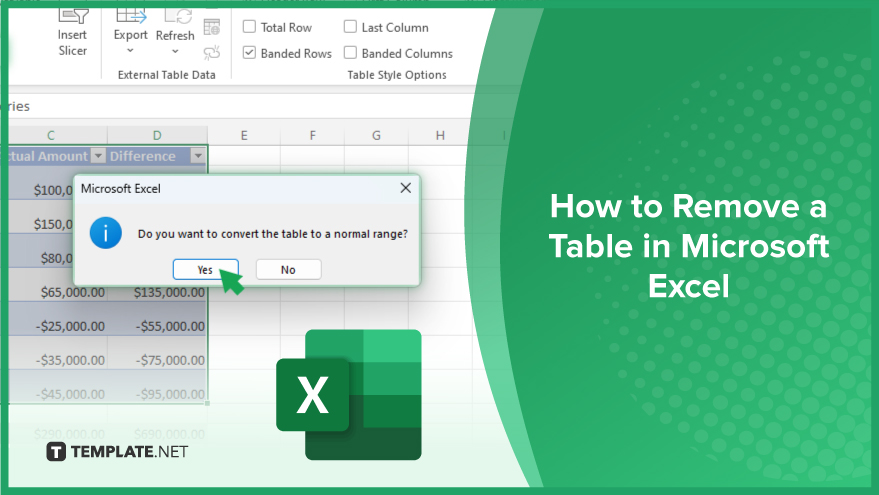Select column G header

tap(376, 135)
